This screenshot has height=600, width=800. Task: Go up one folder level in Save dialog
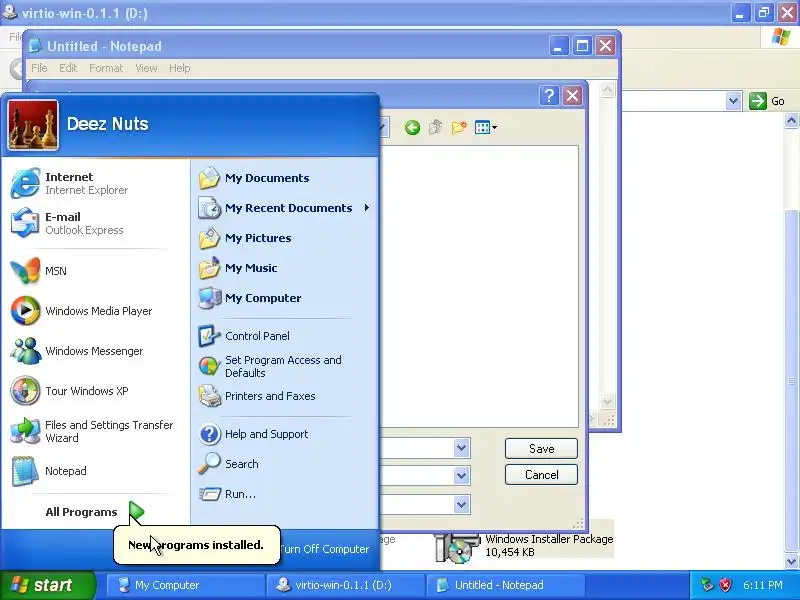click(x=435, y=127)
